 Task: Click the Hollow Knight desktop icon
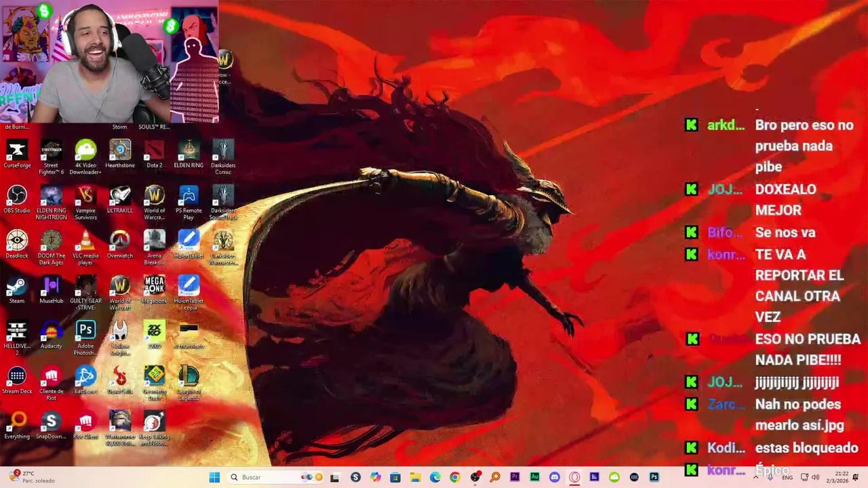120,339
